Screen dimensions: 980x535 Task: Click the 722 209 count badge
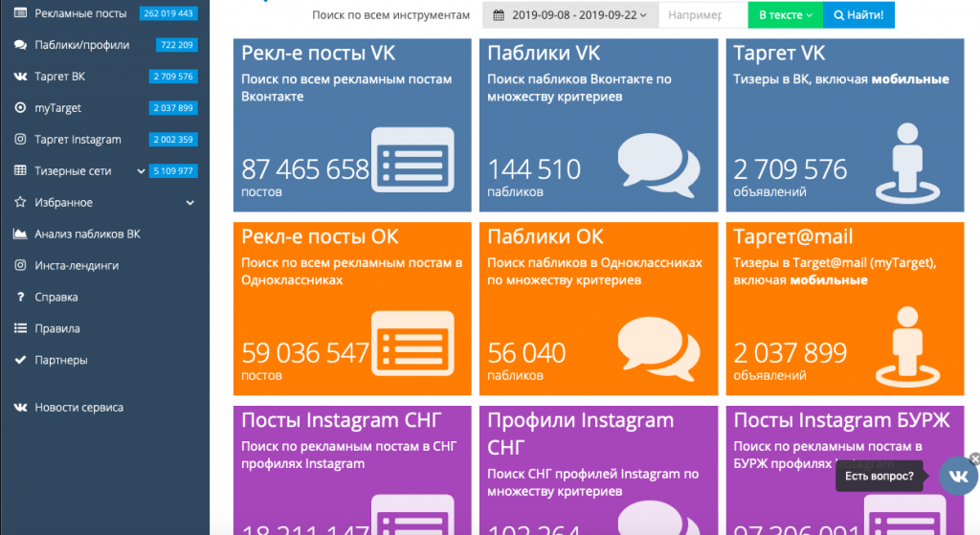(177, 45)
